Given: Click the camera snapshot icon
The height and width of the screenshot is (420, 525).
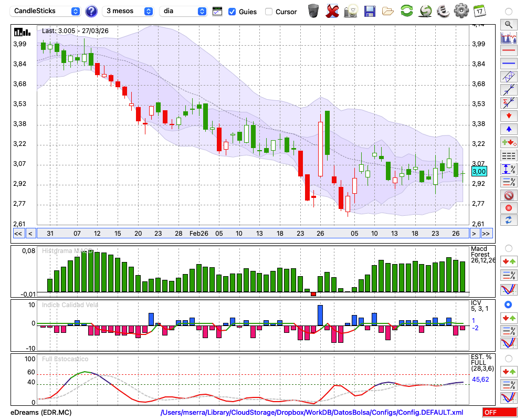Looking at the screenshot, I should [x=351, y=11].
